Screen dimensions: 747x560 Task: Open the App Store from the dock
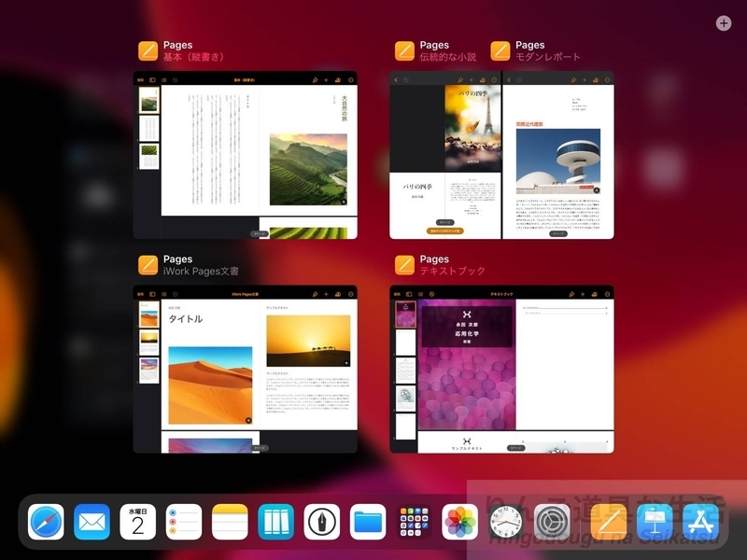701,522
